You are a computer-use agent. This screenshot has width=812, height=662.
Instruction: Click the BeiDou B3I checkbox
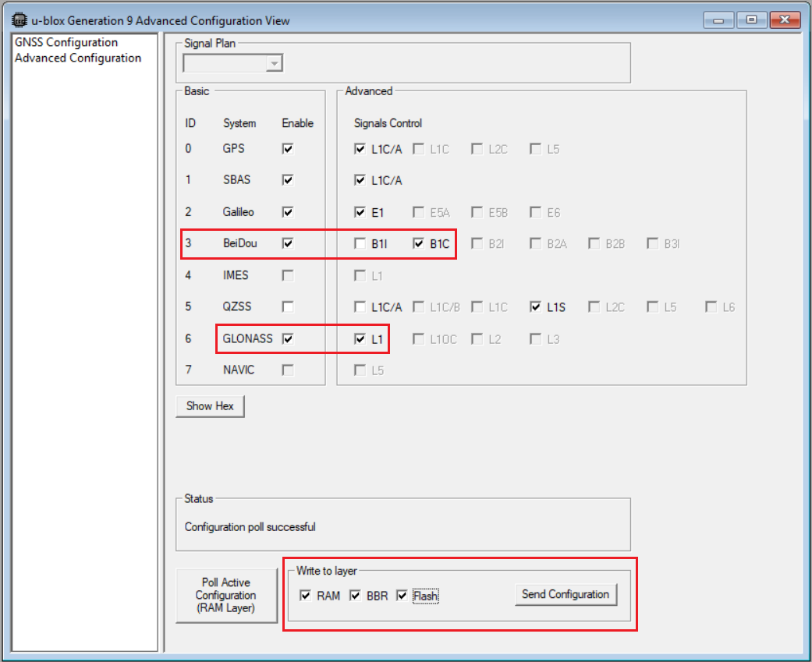653,243
